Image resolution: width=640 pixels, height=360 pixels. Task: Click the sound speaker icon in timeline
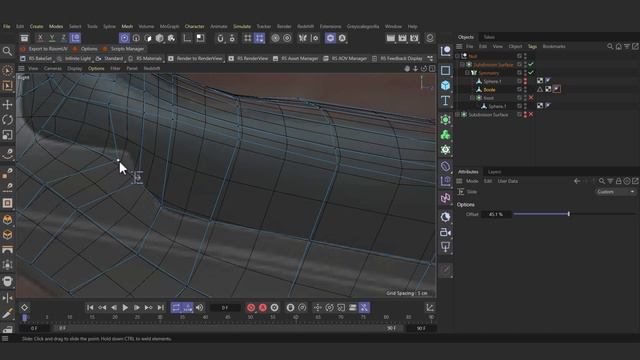pyautogui.click(x=200, y=307)
